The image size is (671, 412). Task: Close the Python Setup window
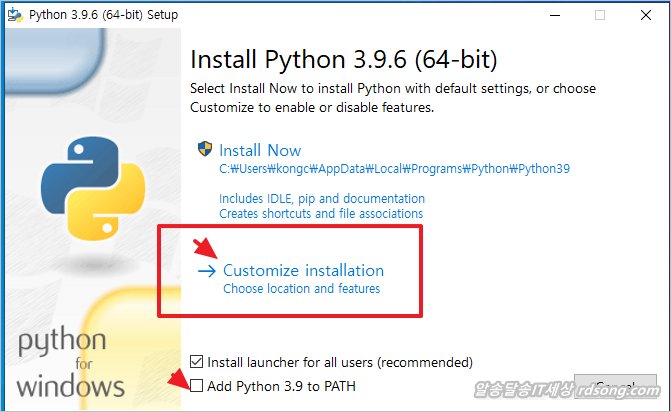[646, 15]
